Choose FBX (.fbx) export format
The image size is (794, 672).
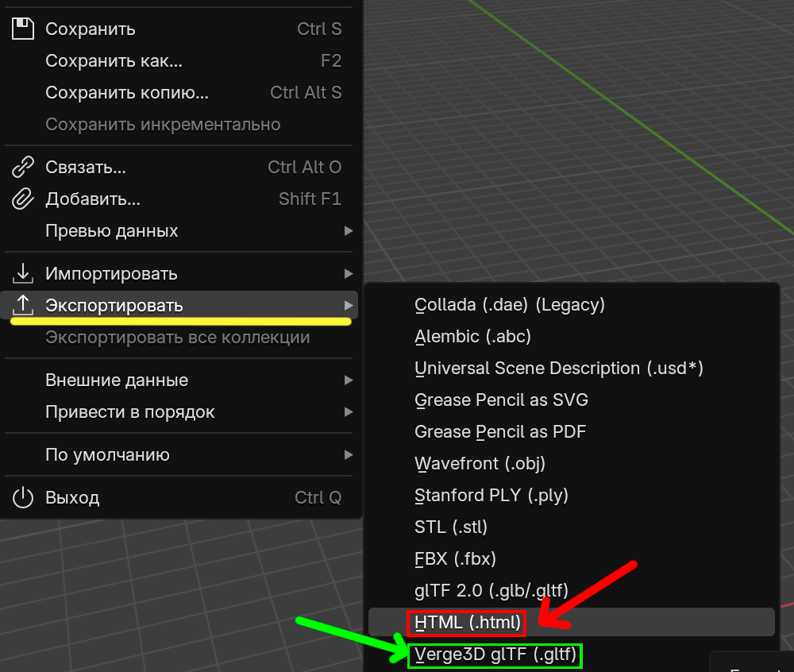[x=572, y=559]
